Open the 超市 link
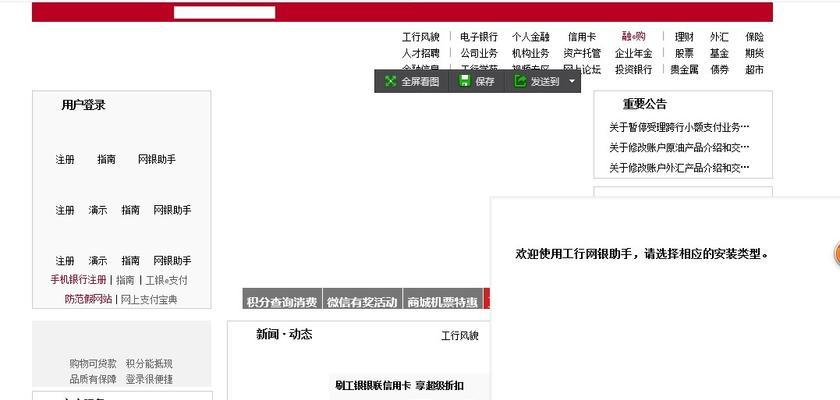The width and height of the screenshot is (840, 400). click(754, 70)
